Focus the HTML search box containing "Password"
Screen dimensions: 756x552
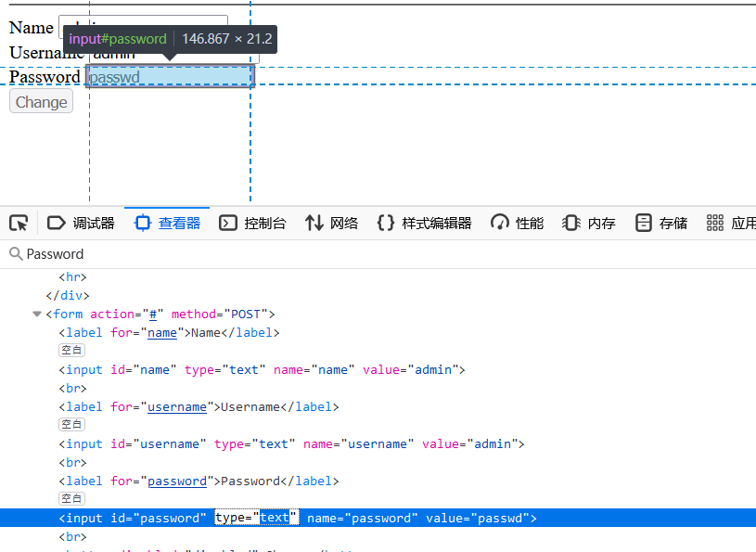click(x=371, y=254)
